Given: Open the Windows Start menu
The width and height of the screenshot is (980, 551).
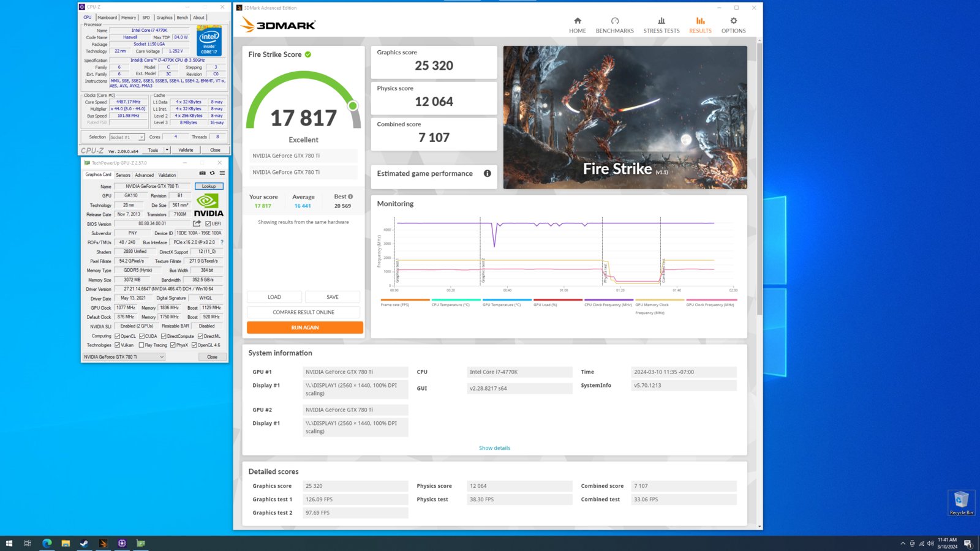Looking at the screenshot, I should 9,543.
